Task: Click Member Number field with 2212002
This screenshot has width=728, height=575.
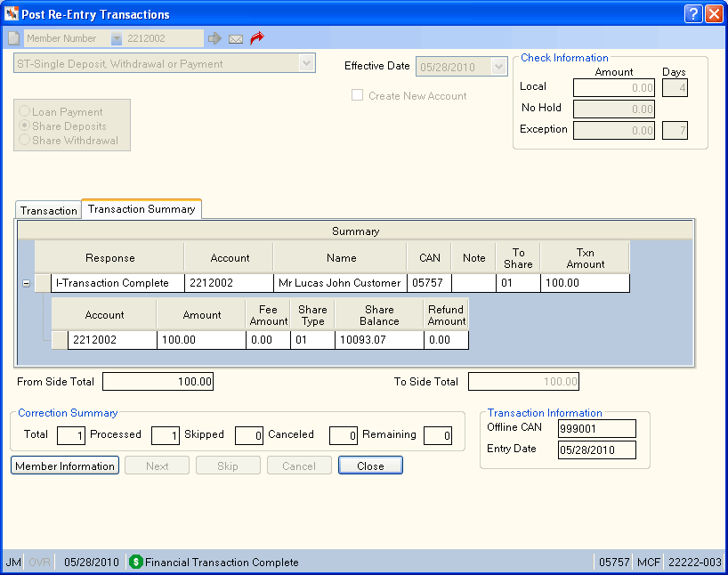Action: (x=164, y=38)
